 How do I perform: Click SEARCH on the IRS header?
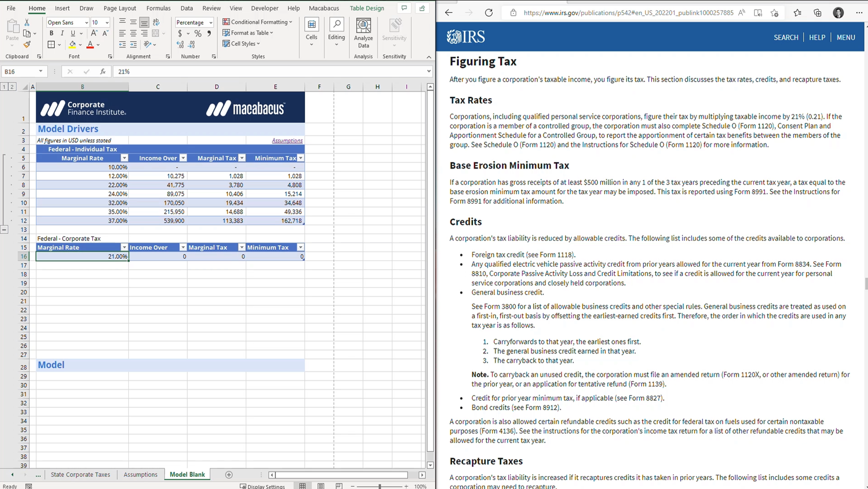coord(785,38)
